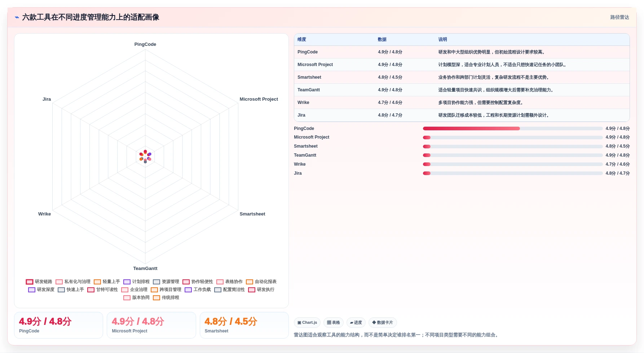Select the 工作负载 legend entry

pyautogui.click(x=198, y=289)
